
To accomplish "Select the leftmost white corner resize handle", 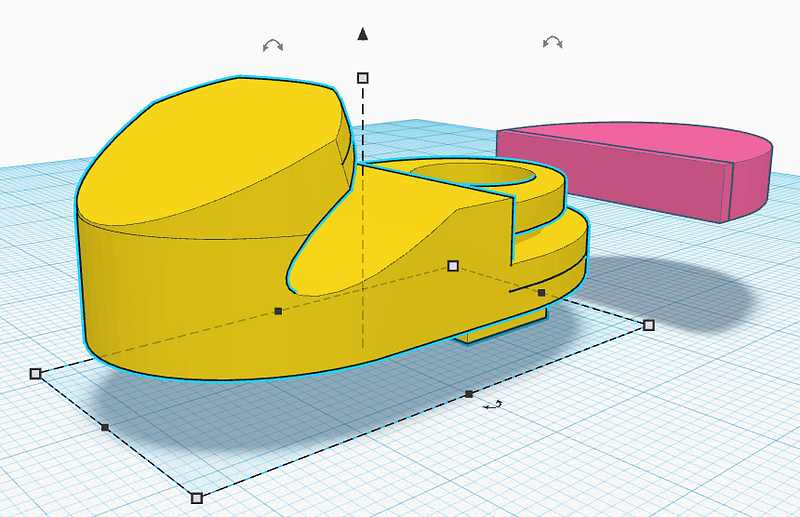I will tap(35, 374).
